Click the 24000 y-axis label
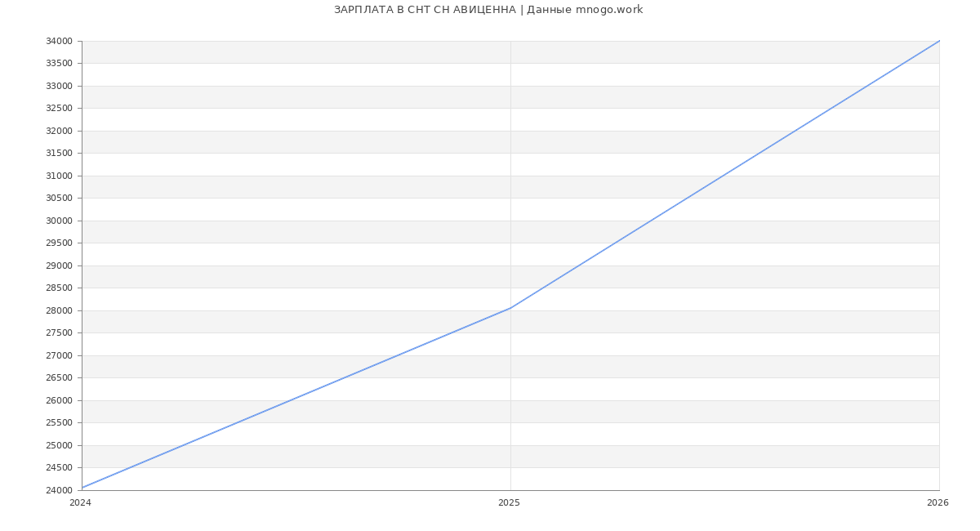Screen dimensions: 980x531 coord(59,490)
